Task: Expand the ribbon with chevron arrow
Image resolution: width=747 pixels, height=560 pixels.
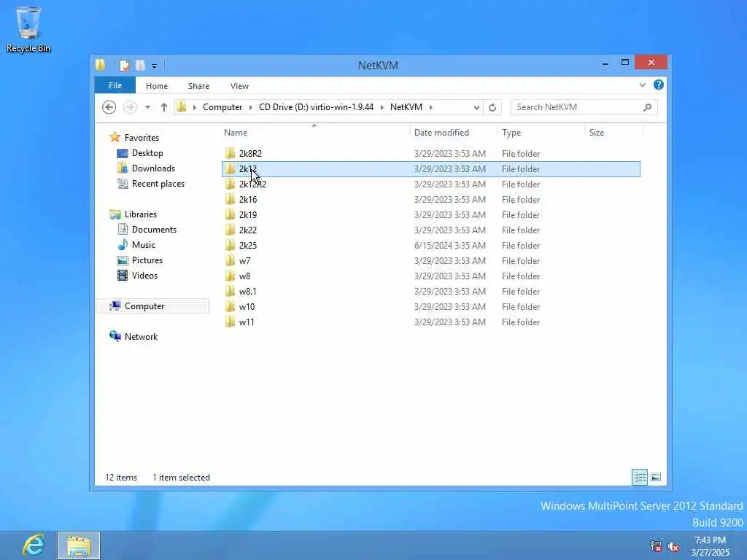Action: tap(643, 85)
